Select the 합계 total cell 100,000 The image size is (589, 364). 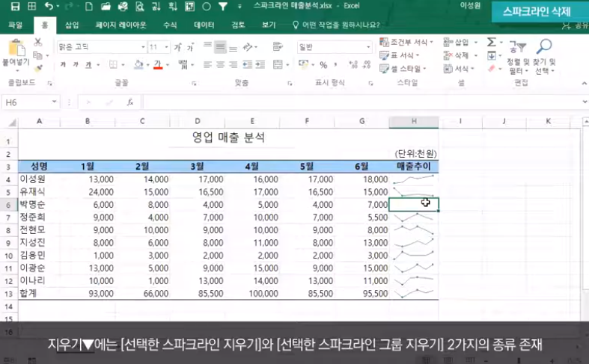click(251, 294)
